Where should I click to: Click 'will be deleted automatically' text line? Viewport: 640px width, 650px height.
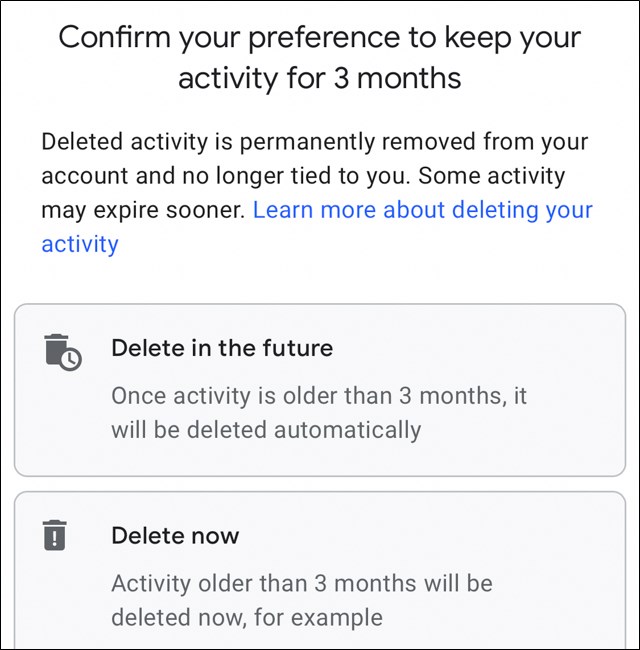(266, 430)
